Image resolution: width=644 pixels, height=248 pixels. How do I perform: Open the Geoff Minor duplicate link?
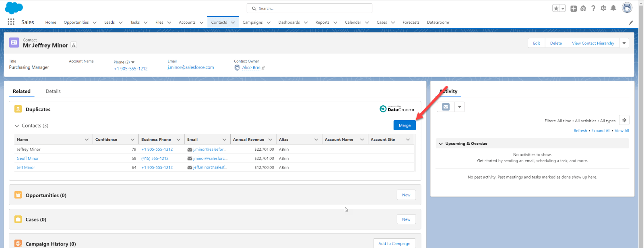pyautogui.click(x=28, y=158)
